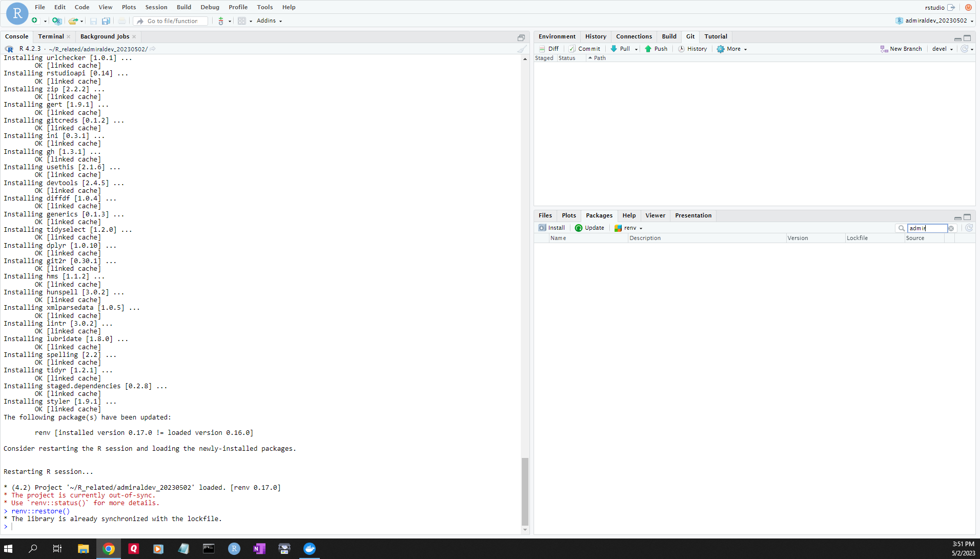
Task: Refresh the Git pane
Action: point(964,49)
